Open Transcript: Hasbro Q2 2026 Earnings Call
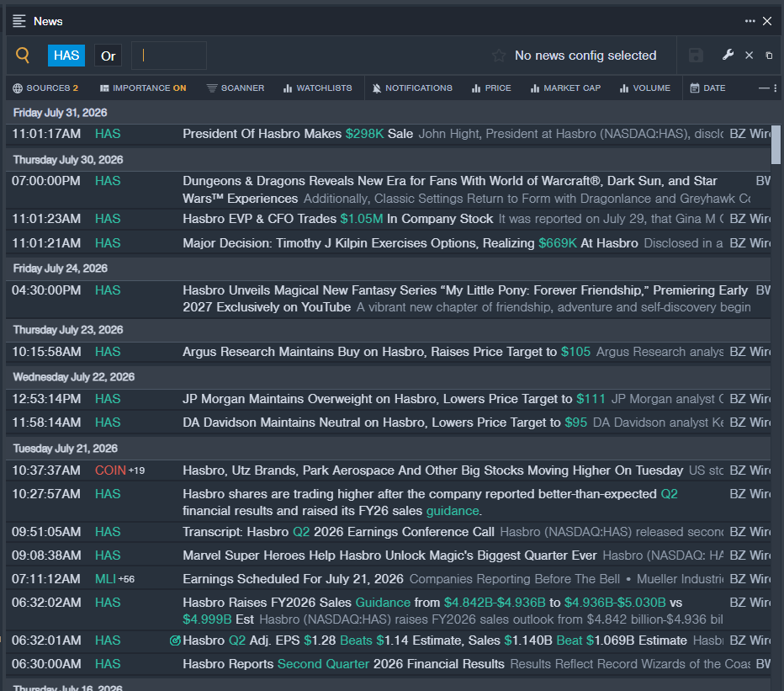The width and height of the screenshot is (784, 691). pyautogui.click(x=338, y=532)
